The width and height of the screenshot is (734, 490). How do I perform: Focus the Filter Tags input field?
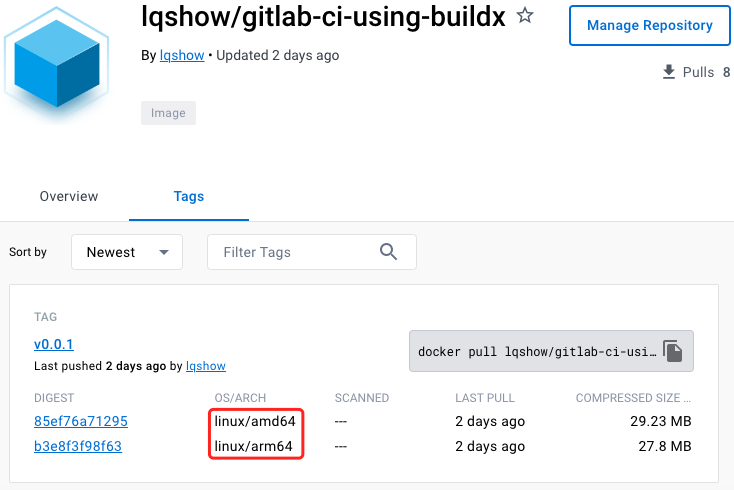tap(295, 252)
